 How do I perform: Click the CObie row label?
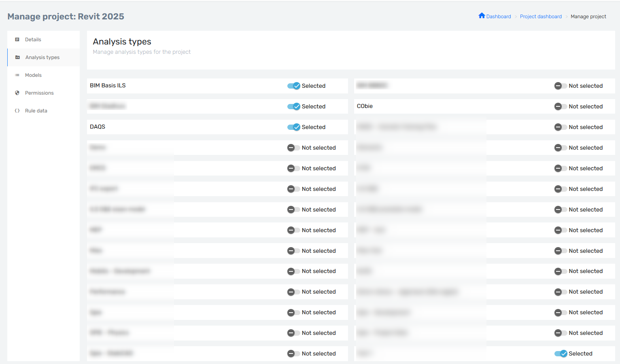click(x=365, y=106)
